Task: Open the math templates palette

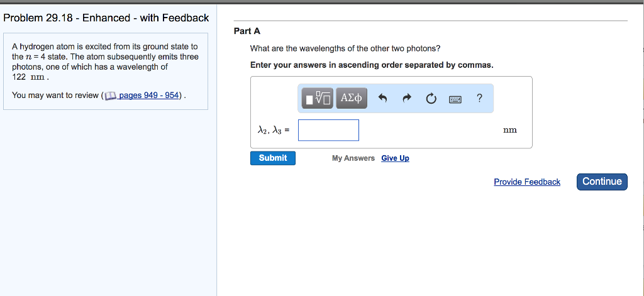Action: coord(318,98)
